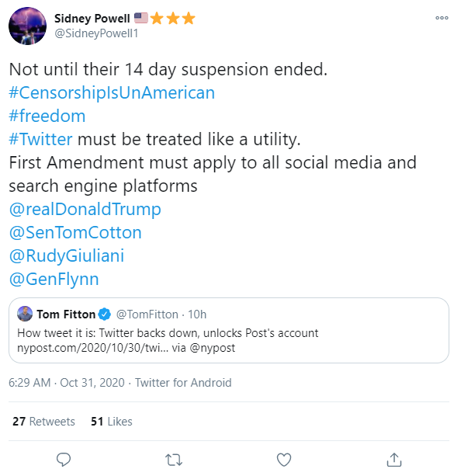Image resolution: width=461 pixels, height=476 pixels.
Task: Click Tom Fitton's blue verified badge
Action: pos(105,314)
